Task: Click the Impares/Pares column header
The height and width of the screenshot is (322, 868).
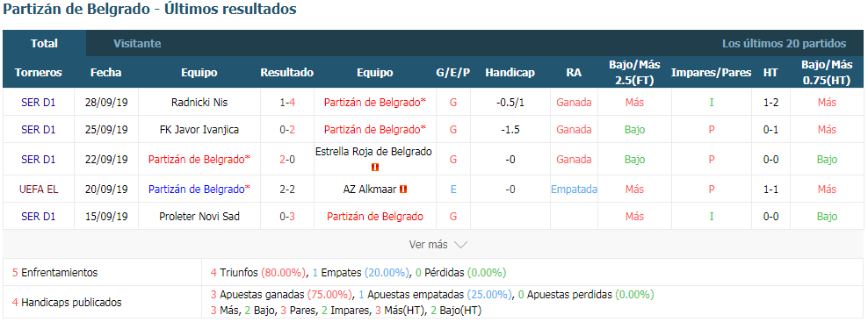Action: tap(712, 73)
